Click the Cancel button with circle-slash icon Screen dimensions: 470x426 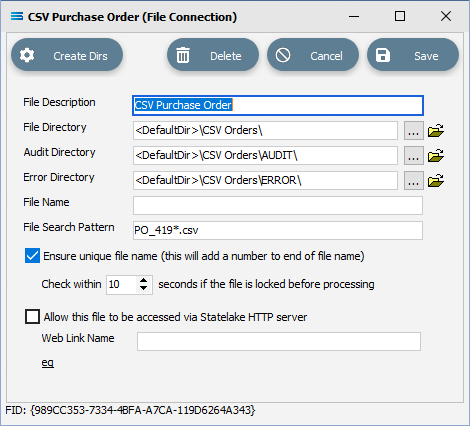(313, 55)
